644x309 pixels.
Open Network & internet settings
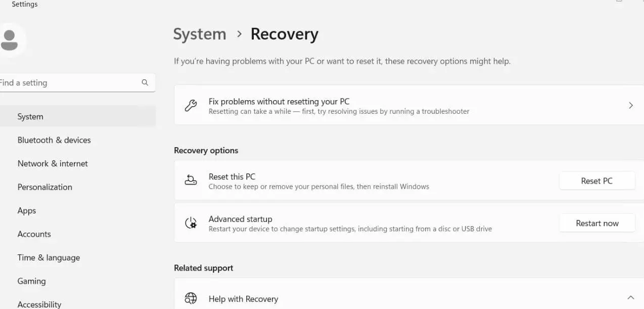pyautogui.click(x=53, y=163)
